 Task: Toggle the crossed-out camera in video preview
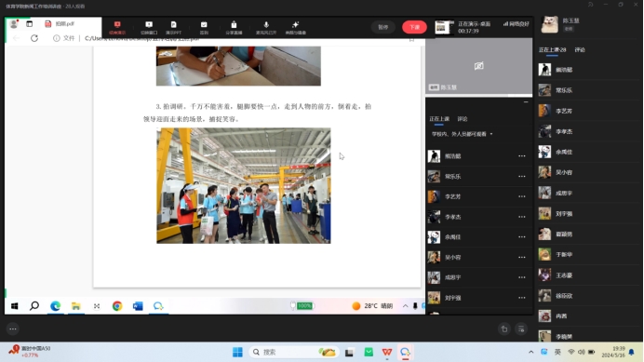(x=479, y=66)
